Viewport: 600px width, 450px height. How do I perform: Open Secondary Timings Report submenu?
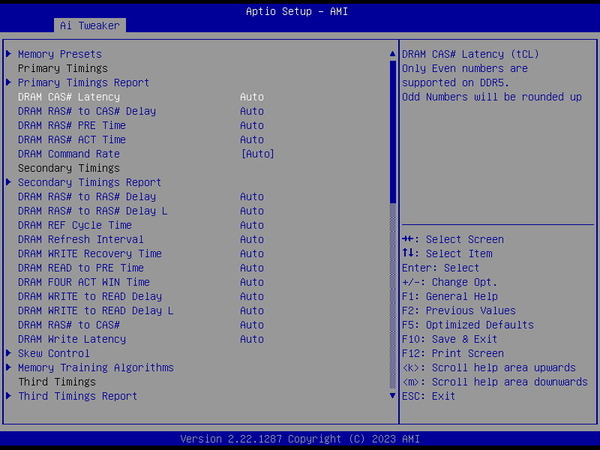pyautogui.click(x=89, y=183)
